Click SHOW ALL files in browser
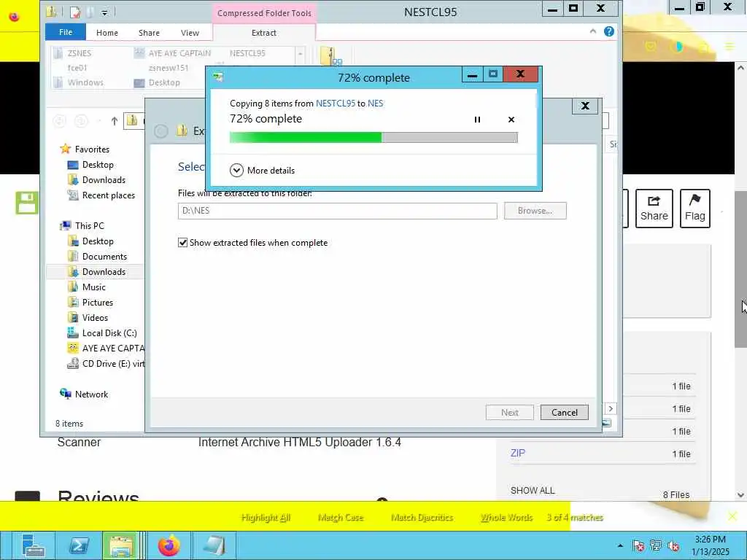The width and height of the screenshot is (747, 560). (533, 491)
